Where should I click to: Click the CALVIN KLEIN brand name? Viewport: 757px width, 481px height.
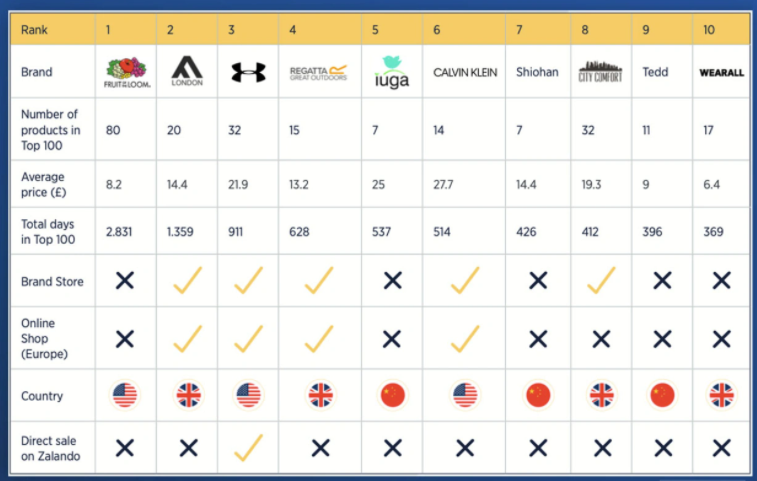pyautogui.click(x=464, y=72)
